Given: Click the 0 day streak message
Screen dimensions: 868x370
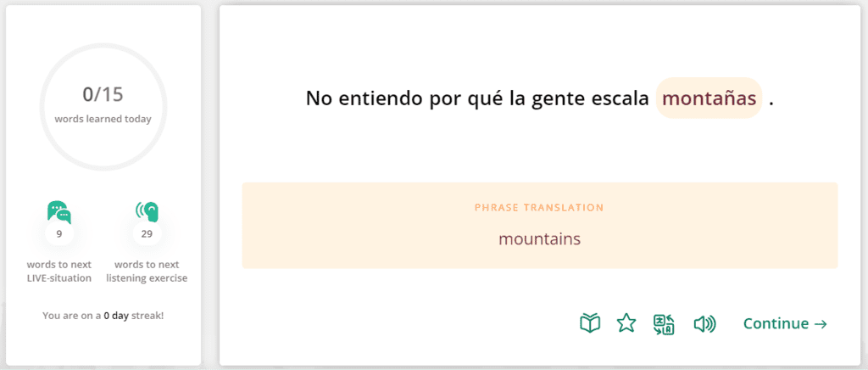Looking at the screenshot, I should click(103, 316).
